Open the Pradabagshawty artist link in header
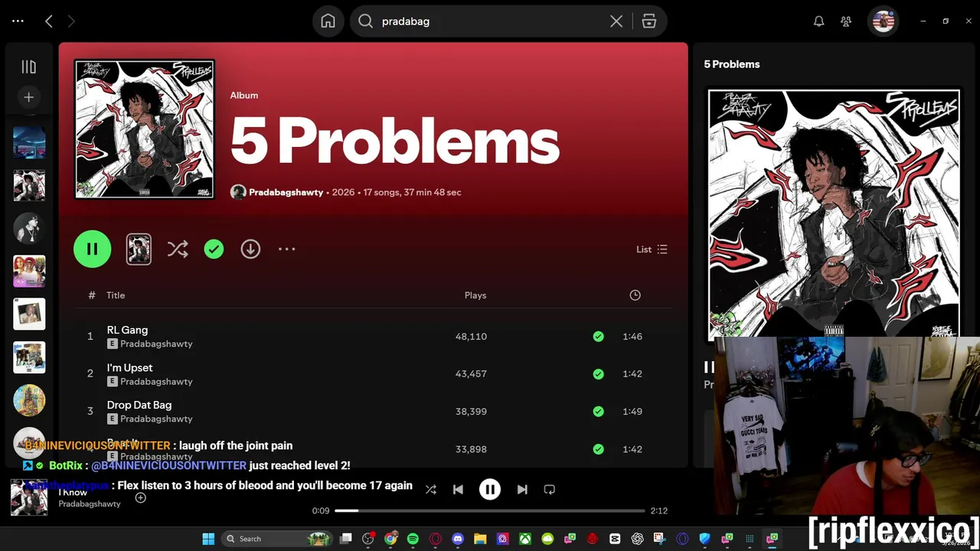980x551 pixels. (x=286, y=192)
